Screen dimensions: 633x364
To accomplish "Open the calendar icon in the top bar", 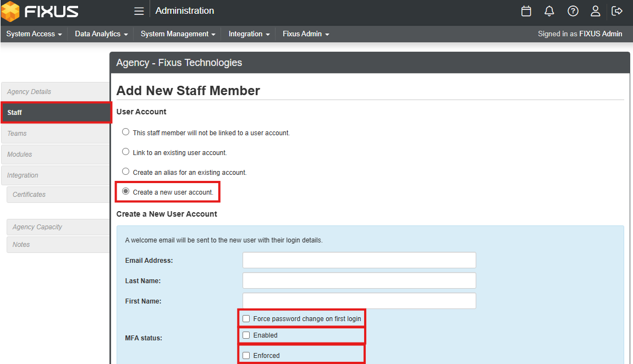I will pos(526,10).
